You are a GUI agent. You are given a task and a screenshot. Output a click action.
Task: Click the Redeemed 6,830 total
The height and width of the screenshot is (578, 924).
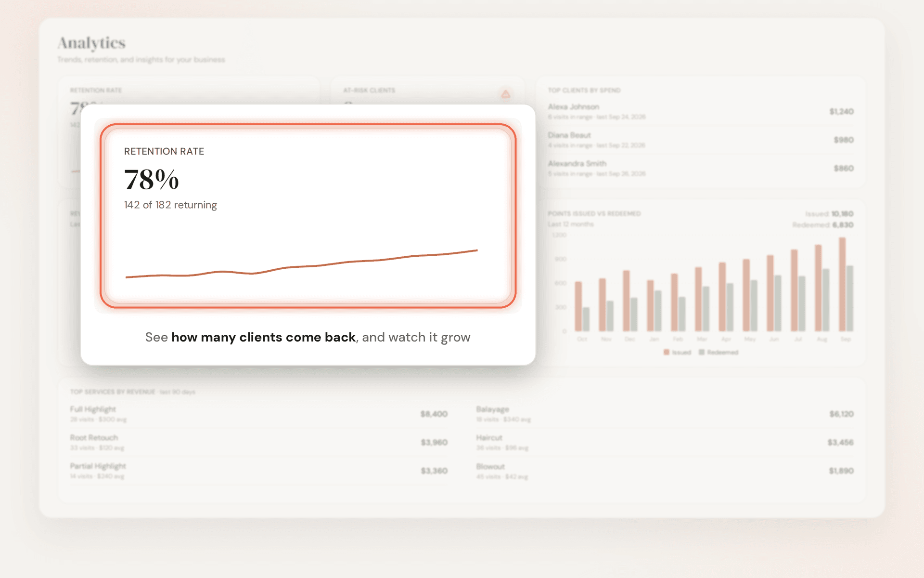(823, 224)
